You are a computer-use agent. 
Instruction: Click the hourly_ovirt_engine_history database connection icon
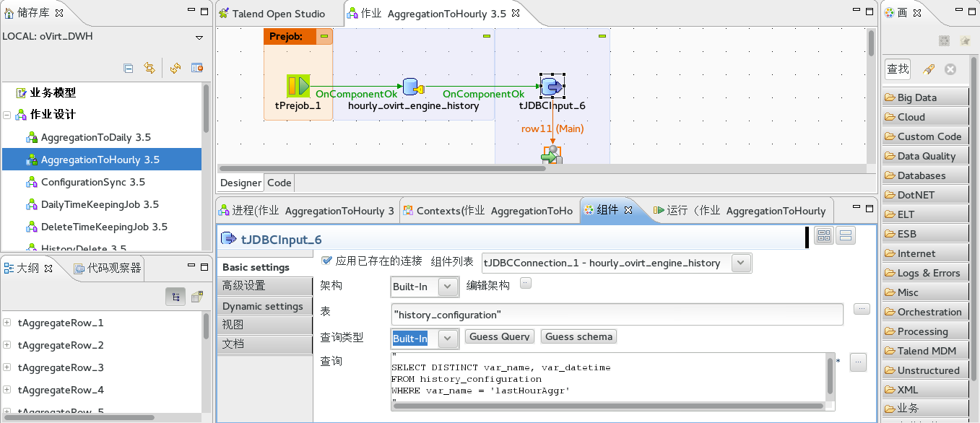[412, 87]
